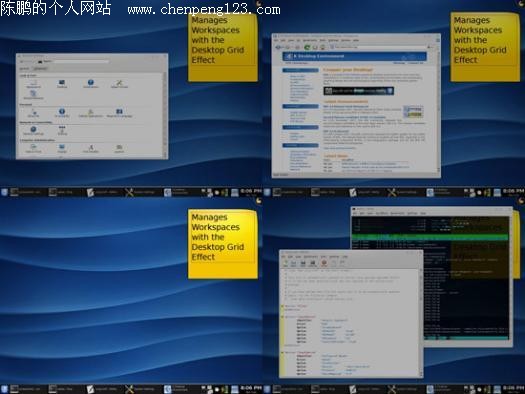Open the blue Notifications icon in System Settings
Screen dimensions: 525x394
click(x=90, y=84)
